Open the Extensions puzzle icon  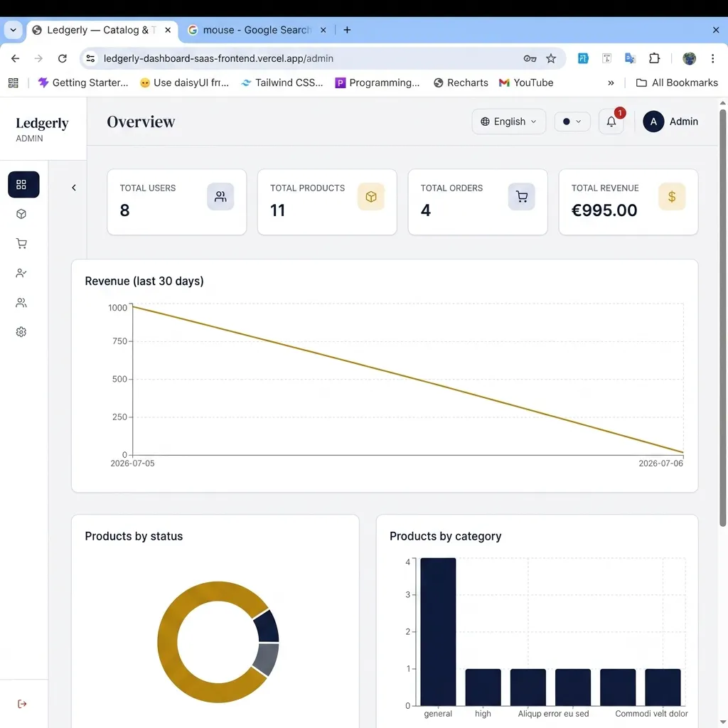[654, 58]
